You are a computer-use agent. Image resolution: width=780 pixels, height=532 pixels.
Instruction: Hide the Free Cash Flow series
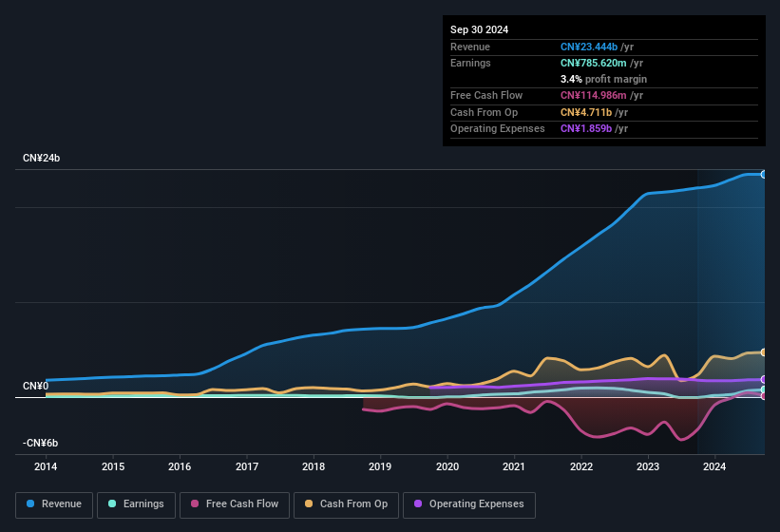(234, 504)
